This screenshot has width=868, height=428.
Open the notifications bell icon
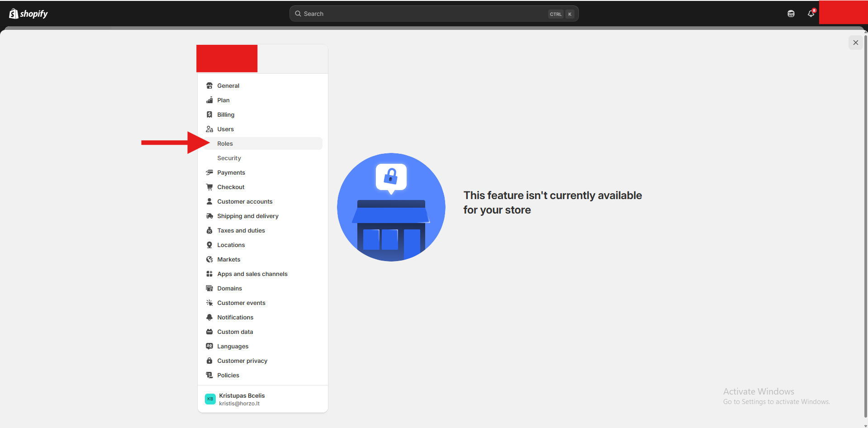(811, 14)
